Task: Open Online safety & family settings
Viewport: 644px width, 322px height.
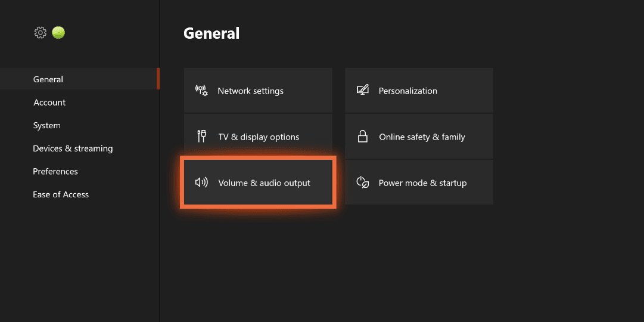Action: [422, 137]
